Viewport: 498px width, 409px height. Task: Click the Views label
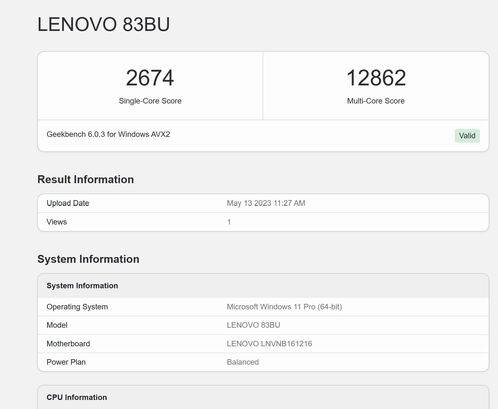click(x=57, y=222)
